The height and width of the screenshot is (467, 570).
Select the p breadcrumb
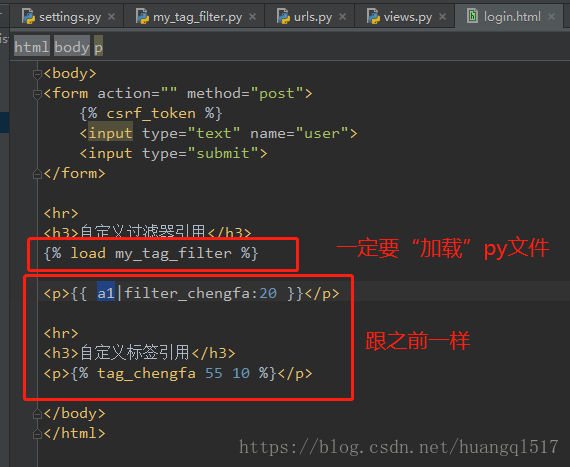[x=99, y=46]
